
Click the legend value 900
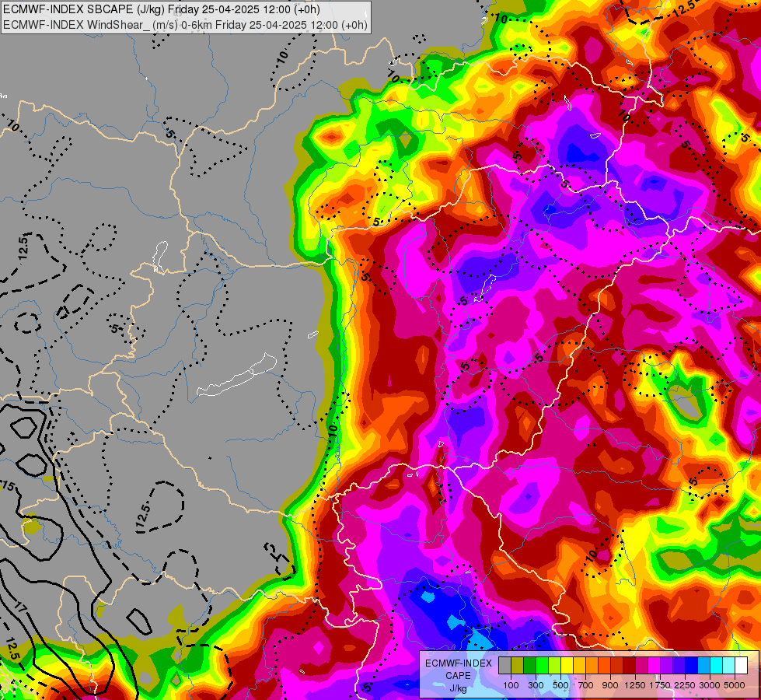click(x=610, y=685)
